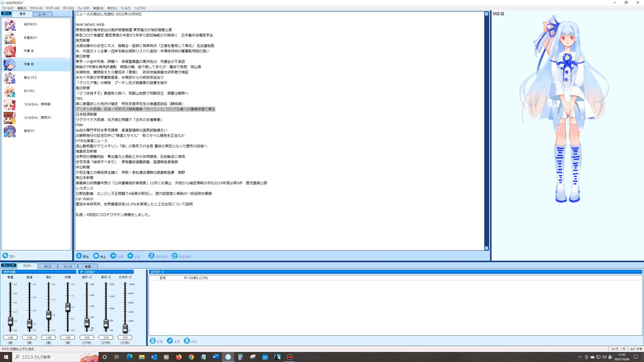
Task: Click the ポーズの長さ [ミリ秒] column header
Action: [x=195, y=278]
